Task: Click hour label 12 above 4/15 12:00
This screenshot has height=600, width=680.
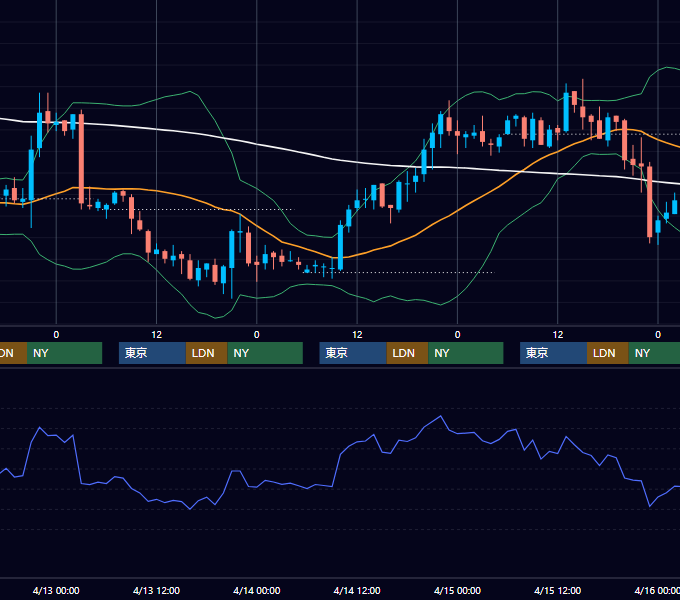Action: [558, 335]
